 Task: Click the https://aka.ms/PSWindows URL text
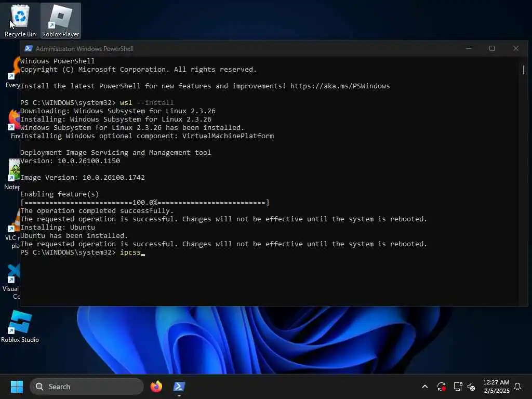point(340,86)
